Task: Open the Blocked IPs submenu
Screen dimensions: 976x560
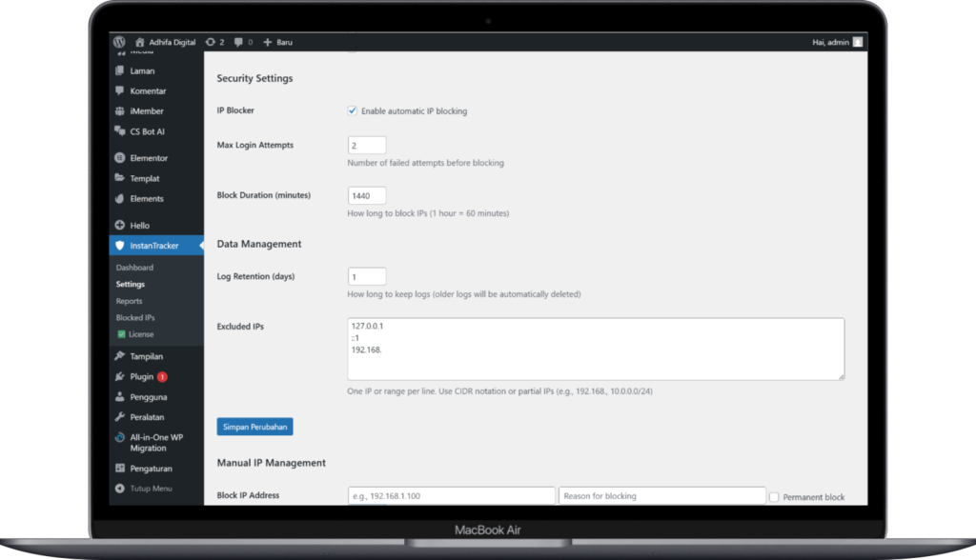Action: tap(135, 317)
